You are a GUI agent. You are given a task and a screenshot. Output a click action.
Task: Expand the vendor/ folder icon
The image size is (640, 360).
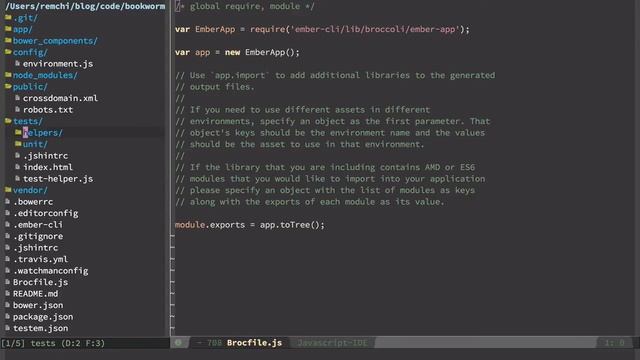[x=8, y=190]
